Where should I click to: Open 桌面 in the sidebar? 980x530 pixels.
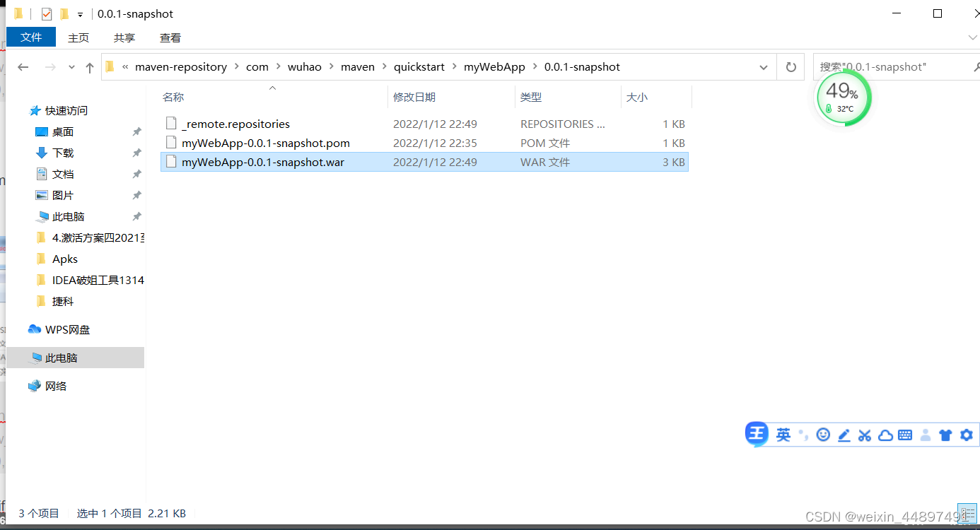63,131
